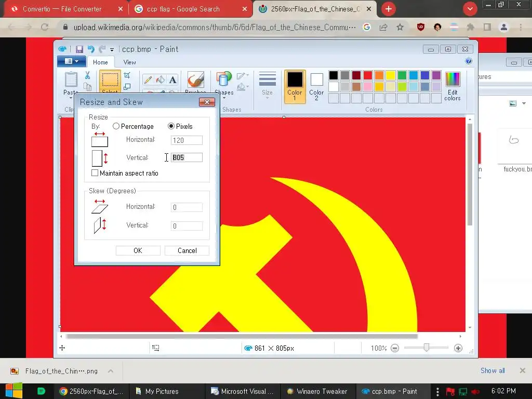Click the zoom out minus button

(395, 348)
